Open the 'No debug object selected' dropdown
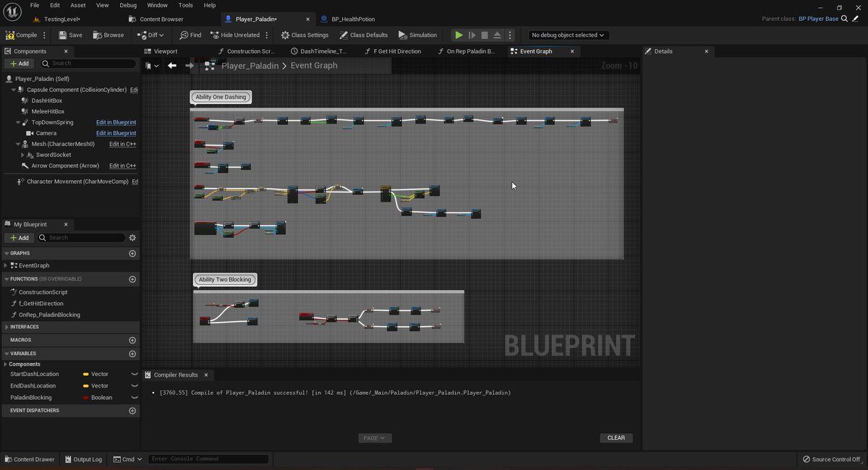The width and height of the screenshot is (868, 470). tap(569, 35)
